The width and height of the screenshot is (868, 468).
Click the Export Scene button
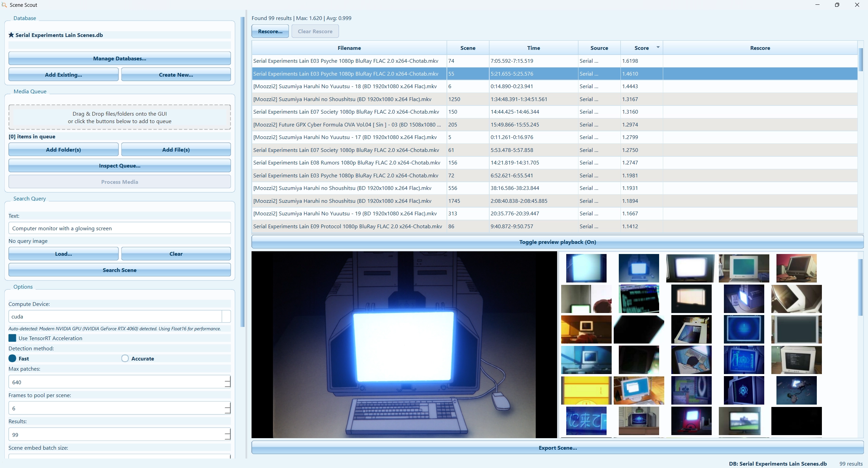coord(557,448)
